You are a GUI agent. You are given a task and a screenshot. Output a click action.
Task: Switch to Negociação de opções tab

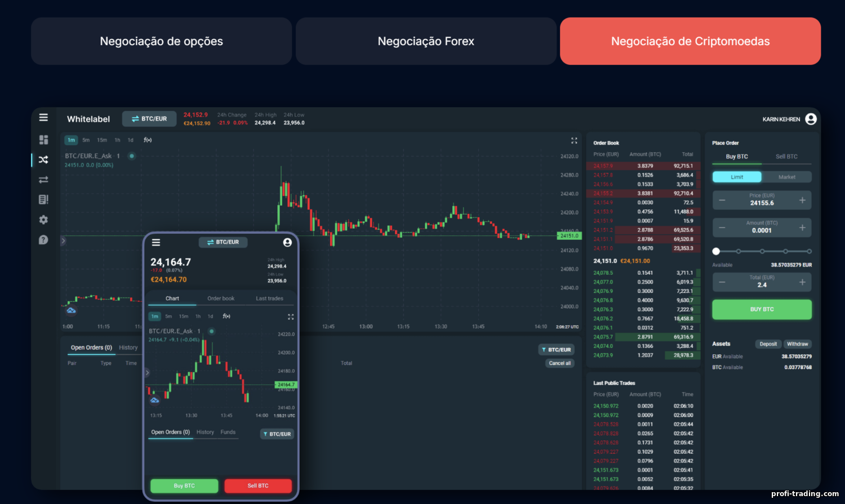coord(161,41)
